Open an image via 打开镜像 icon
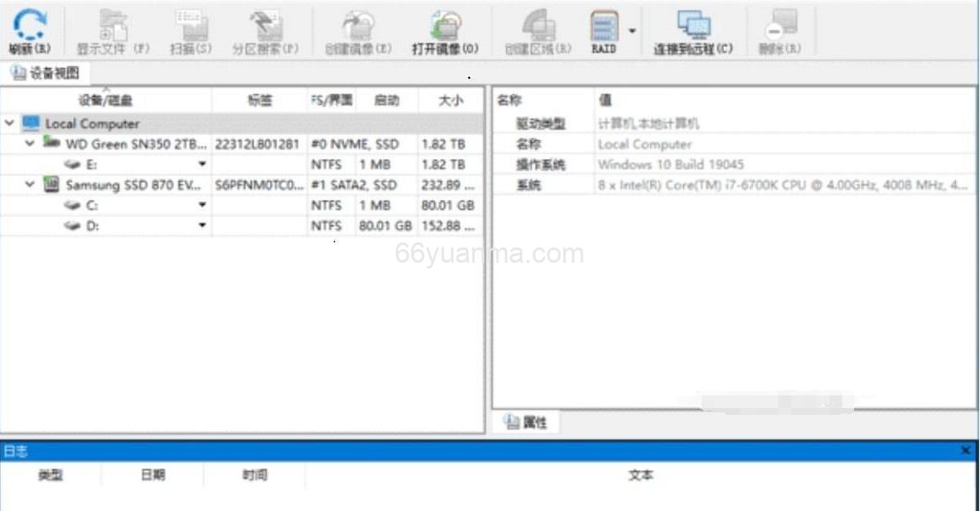 (446, 26)
